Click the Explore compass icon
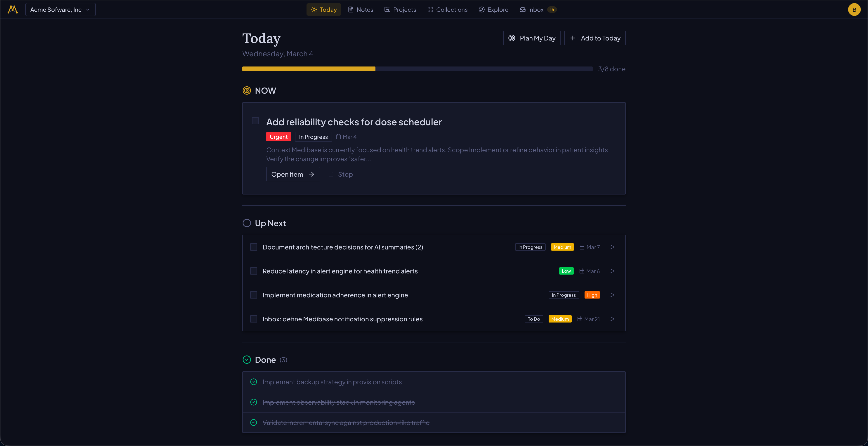 pos(482,9)
